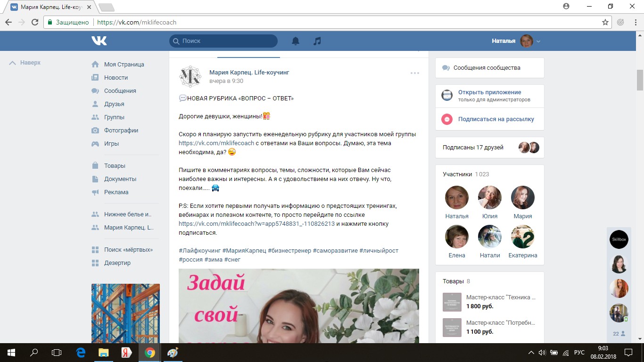Open Windows Start menu
The width and height of the screenshot is (644, 362).
coord(11,353)
